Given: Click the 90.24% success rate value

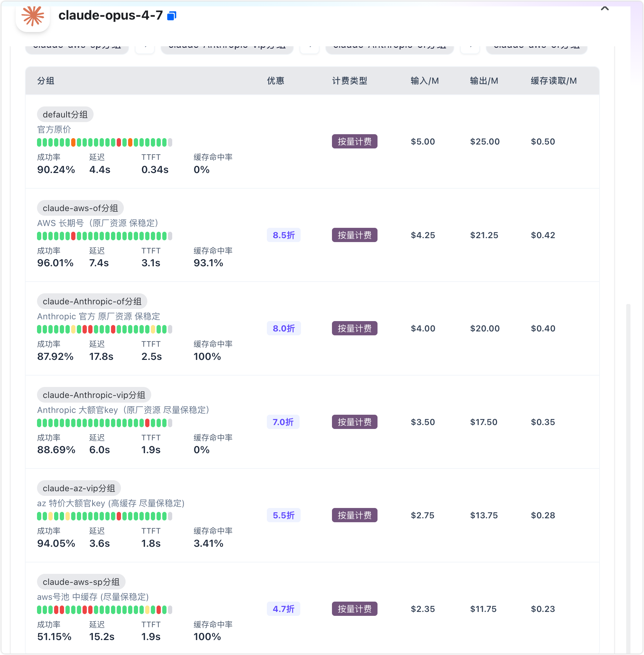Looking at the screenshot, I should [x=56, y=169].
